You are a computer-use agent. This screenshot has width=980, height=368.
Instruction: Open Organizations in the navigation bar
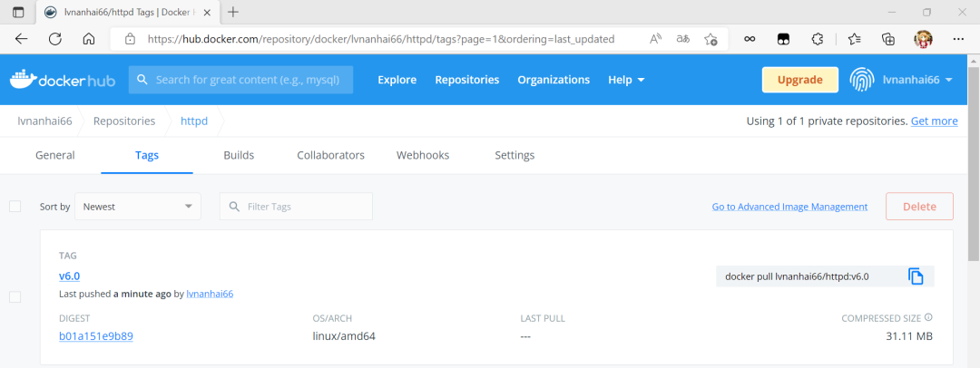click(x=554, y=80)
